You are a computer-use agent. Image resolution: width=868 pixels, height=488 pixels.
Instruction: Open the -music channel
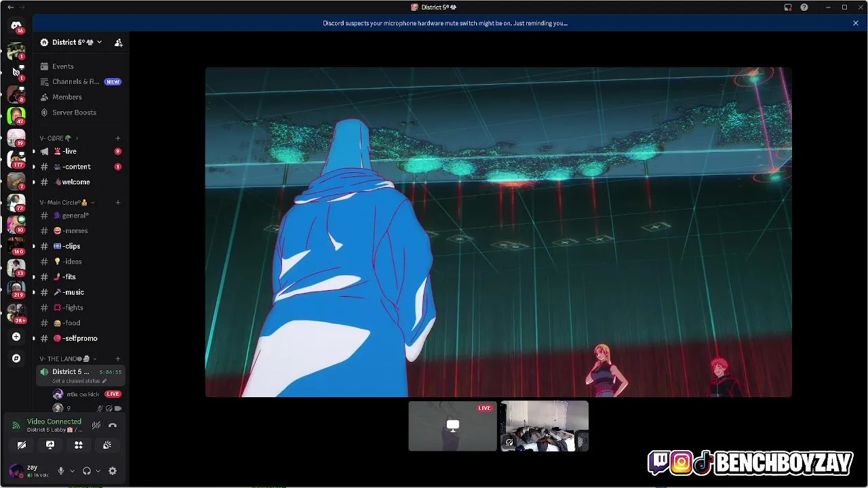[81, 292]
